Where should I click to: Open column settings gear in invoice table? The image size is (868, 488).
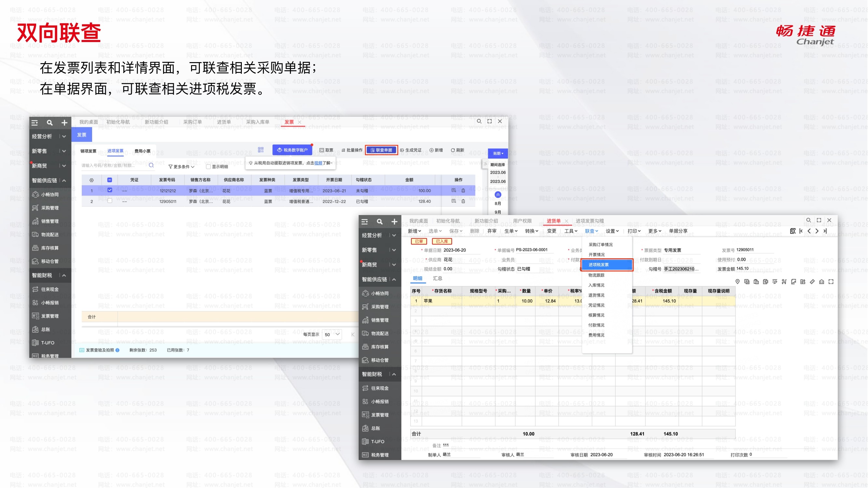[91, 180]
